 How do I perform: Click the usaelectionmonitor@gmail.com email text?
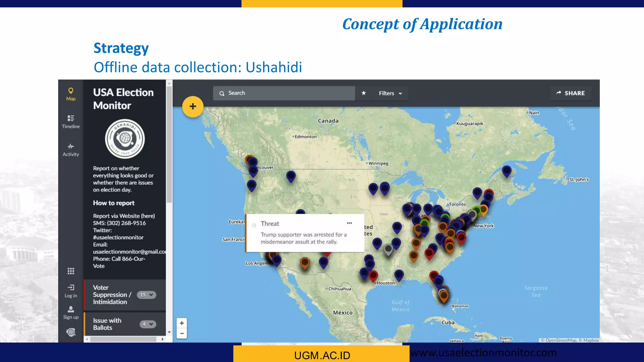pyautogui.click(x=129, y=252)
